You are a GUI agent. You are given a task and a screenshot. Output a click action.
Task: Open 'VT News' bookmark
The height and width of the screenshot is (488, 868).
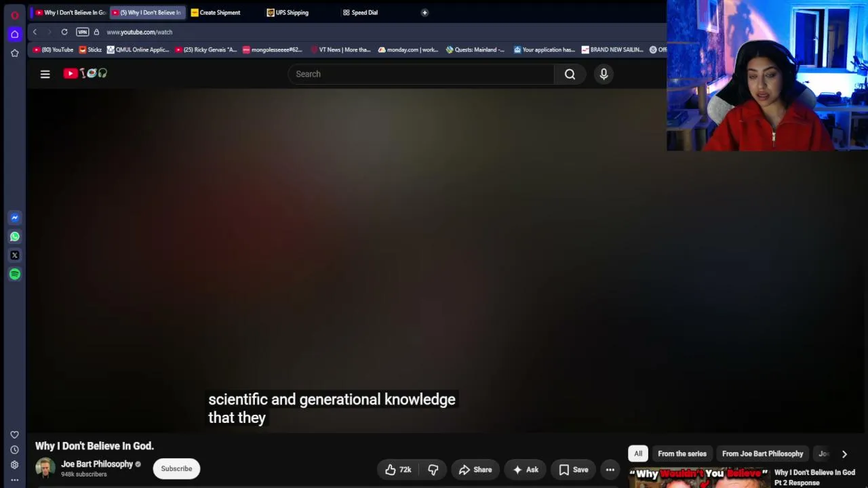point(340,49)
